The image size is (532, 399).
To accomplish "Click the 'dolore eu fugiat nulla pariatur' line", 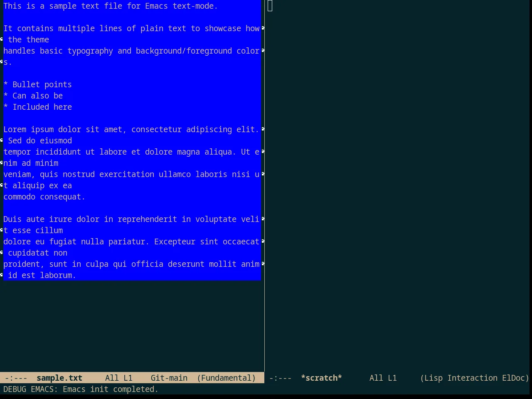I will click(x=131, y=241).
